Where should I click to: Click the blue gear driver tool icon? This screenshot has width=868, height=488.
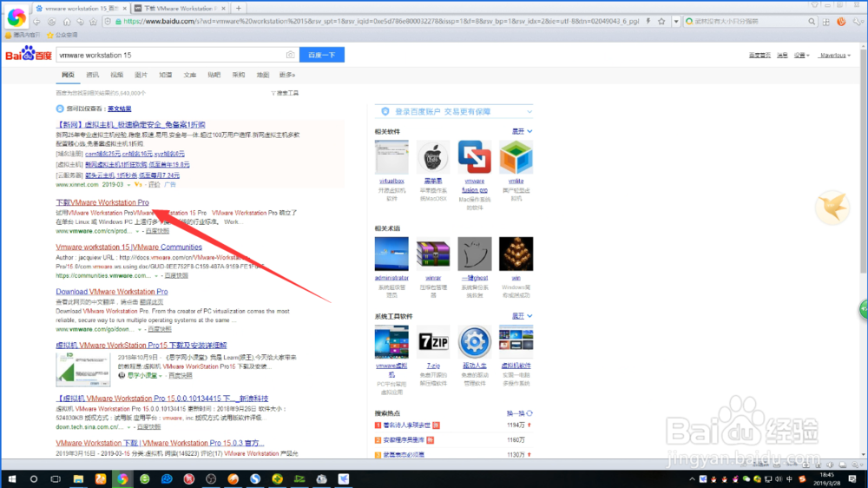click(475, 342)
